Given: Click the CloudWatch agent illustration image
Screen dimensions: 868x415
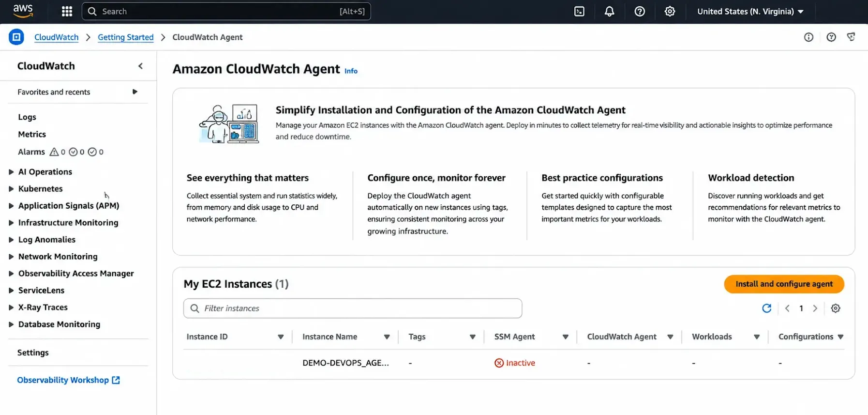Looking at the screenshot, I should (229, 123).
